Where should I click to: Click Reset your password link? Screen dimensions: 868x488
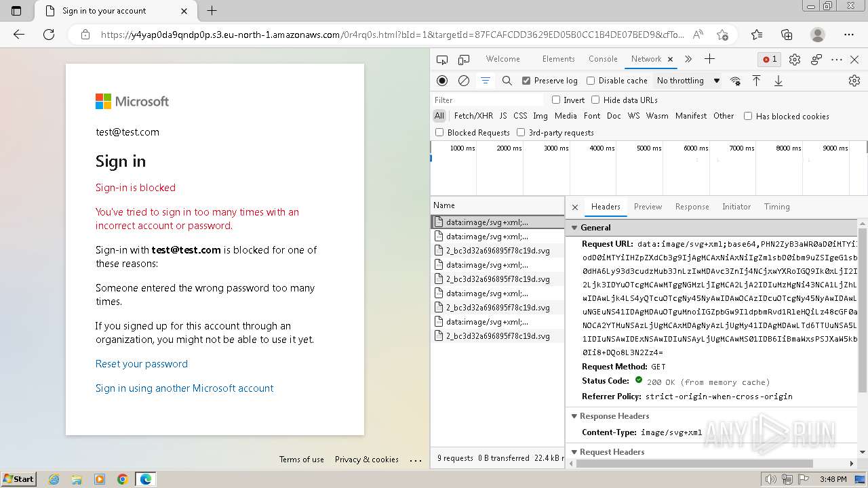[142, 364]
